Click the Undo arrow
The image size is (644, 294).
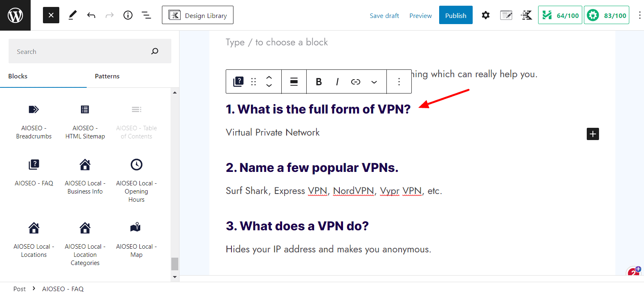[x=91, y=15]
